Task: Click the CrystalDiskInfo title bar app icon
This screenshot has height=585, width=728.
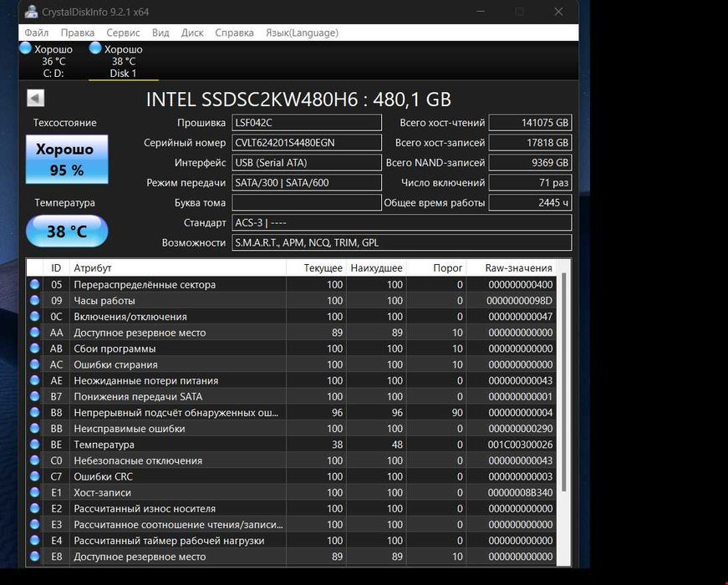Action: [x=32, y=12]
